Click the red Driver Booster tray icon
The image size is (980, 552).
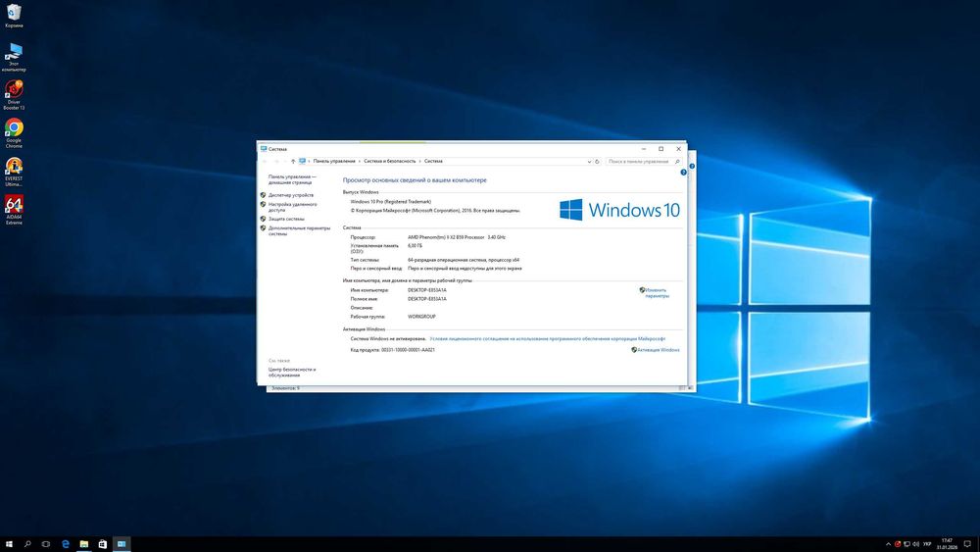coord(898,544)
